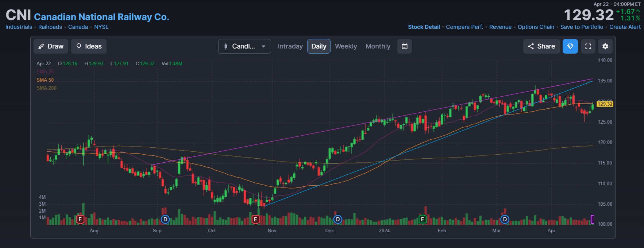Click the 100.00 price axis label

(605, 224)
